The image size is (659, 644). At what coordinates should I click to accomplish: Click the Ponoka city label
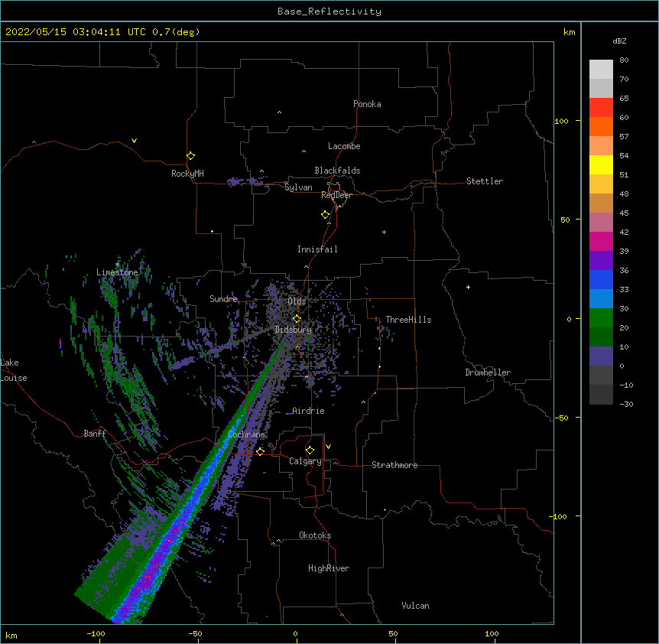367,104
